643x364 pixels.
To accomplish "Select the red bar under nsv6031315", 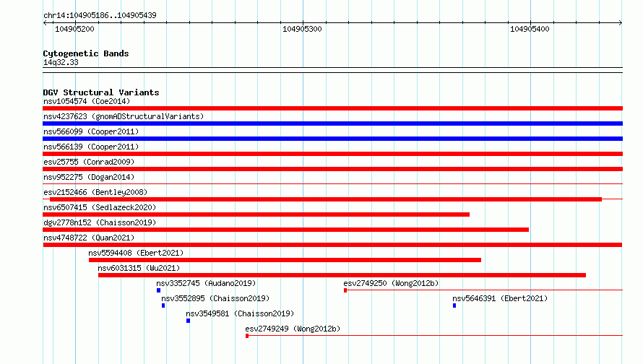I will coord(342,275).
